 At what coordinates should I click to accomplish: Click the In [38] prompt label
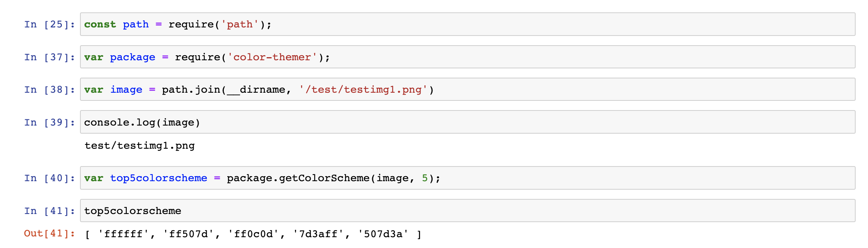coord(49,90)
